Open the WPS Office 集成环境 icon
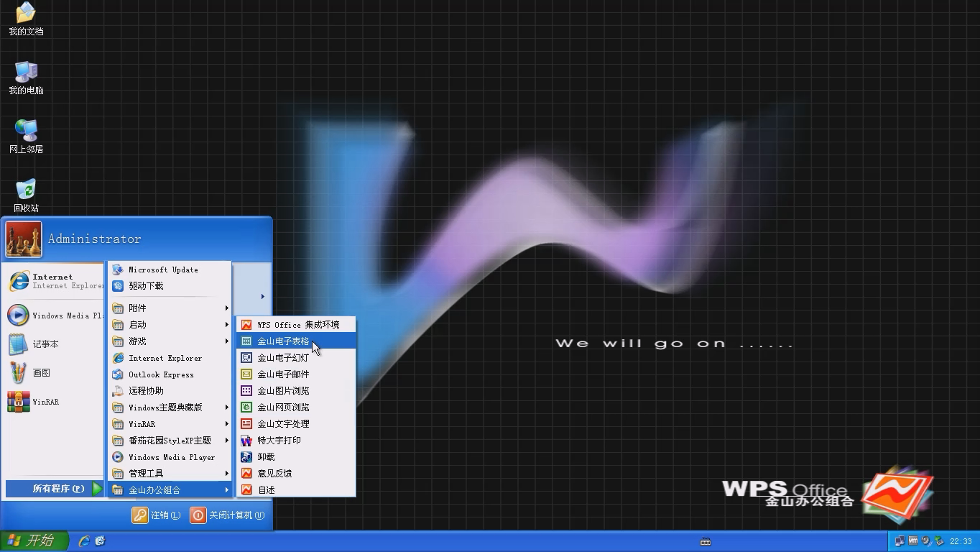Image resolution: width=980 pixels, height=552 pixels. coord(246,325)
